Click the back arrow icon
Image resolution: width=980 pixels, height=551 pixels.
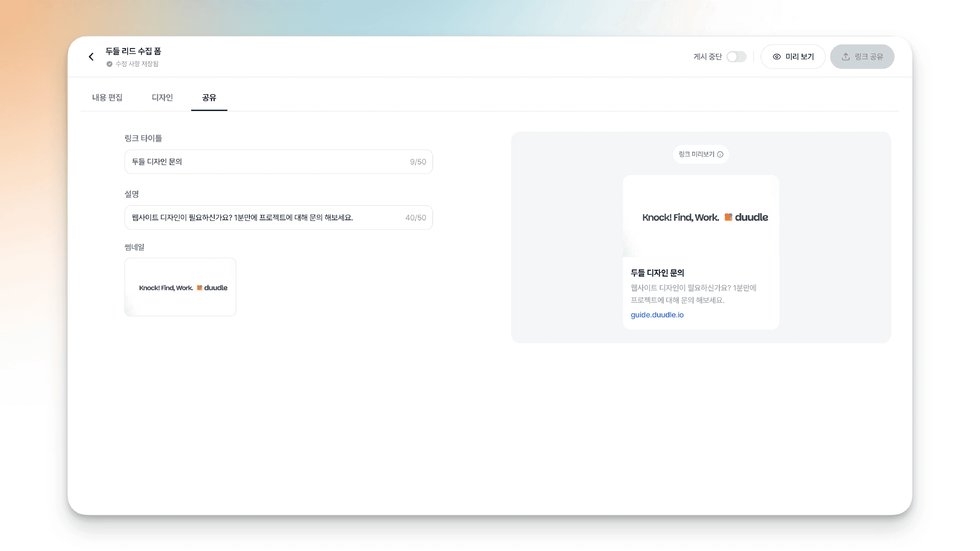tap(91, 57)
